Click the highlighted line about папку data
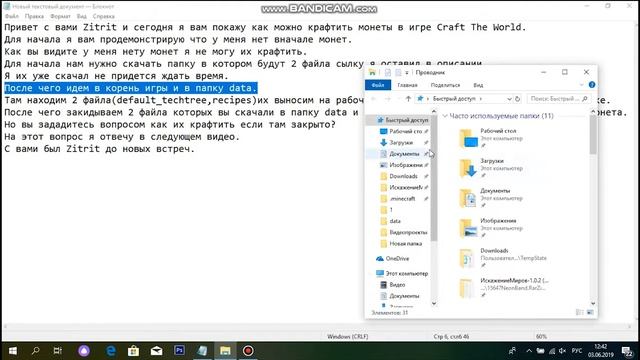The height and width of the screenshot is (360, 640). (131, 88)
